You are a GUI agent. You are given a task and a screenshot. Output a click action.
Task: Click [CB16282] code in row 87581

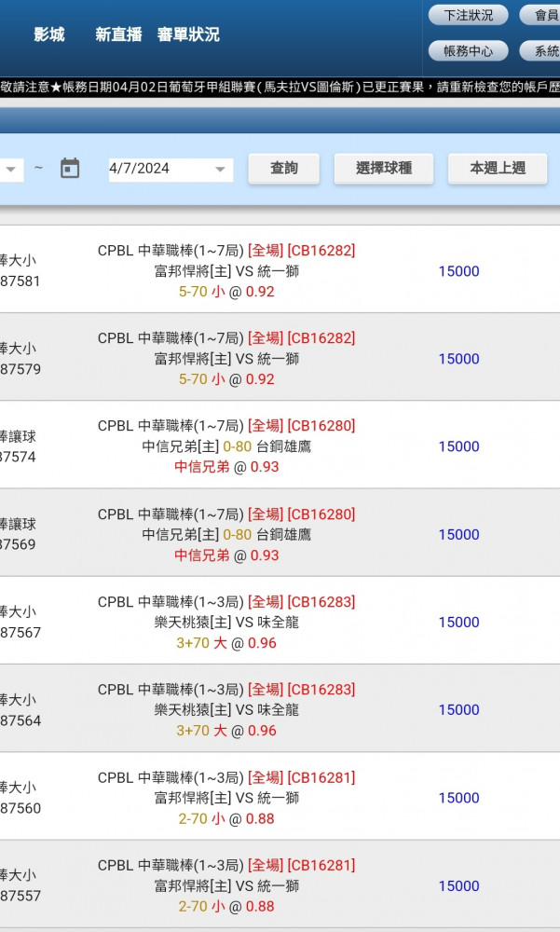[321, 251]
